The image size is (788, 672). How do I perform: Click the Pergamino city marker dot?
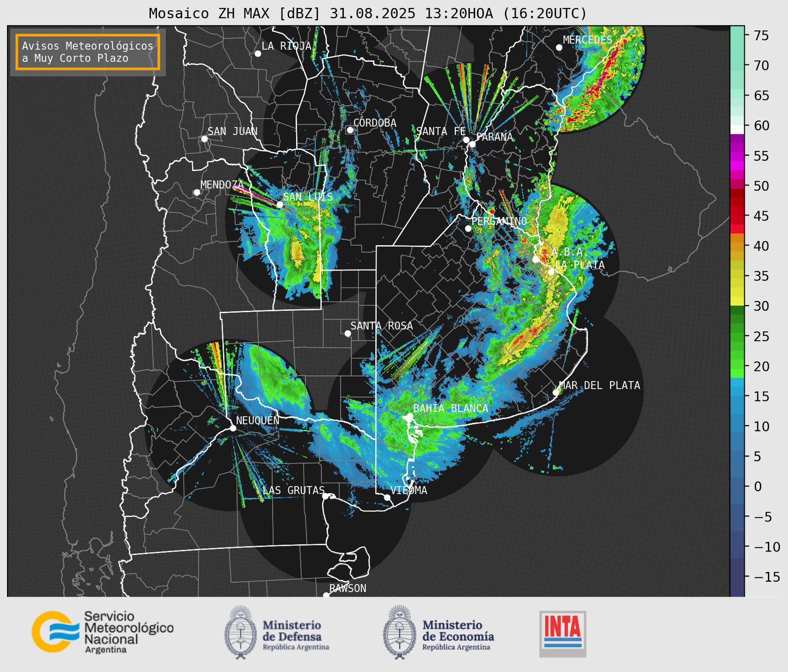[469, 229]
